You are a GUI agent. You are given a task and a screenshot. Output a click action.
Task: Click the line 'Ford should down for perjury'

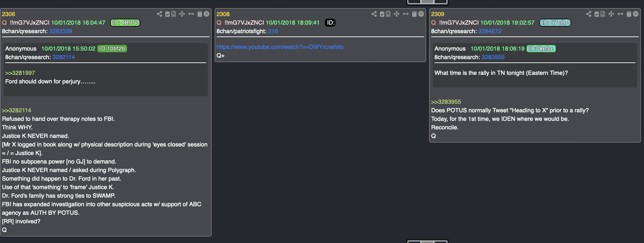pyautogui.click(x=50, y=81)
